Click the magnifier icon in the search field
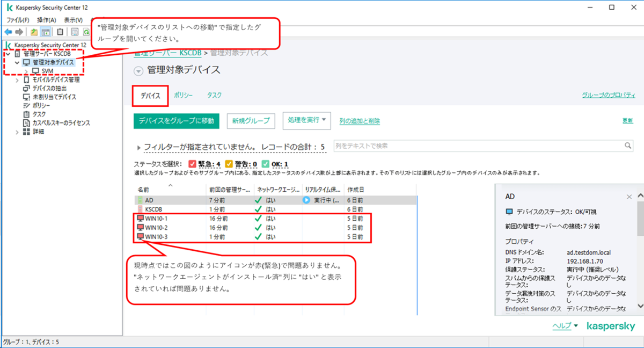Screen dimensions: 644x348 (627, 145)
